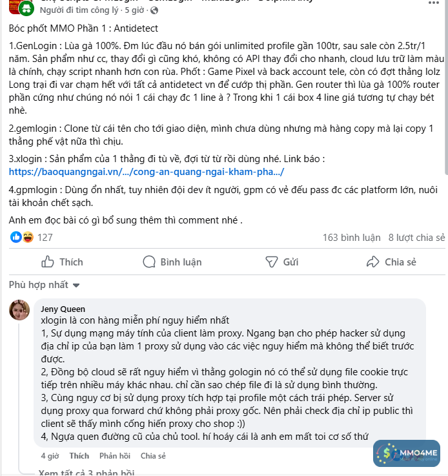Click the blue like reaction icon
The height and width of the screenshot is (476, 448).
[16, 237]
